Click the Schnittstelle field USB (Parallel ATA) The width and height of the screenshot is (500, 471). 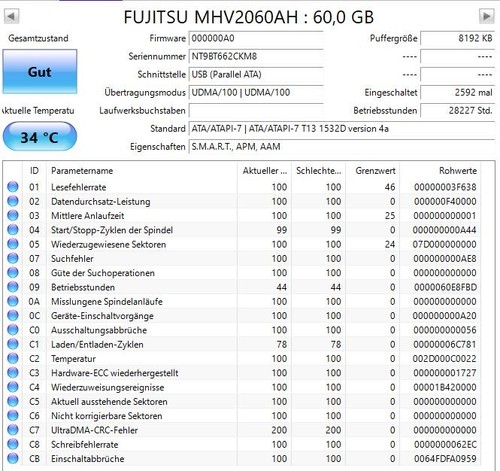[256, 74]
